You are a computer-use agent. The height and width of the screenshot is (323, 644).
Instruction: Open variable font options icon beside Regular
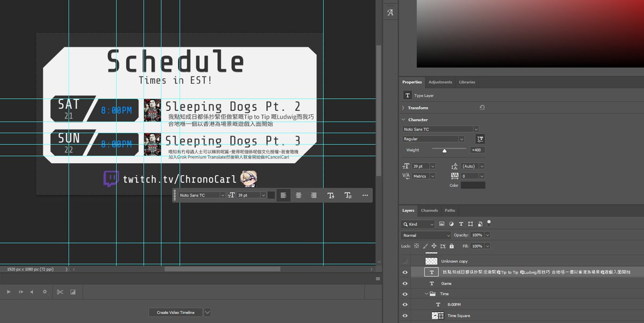coord(481,139)
